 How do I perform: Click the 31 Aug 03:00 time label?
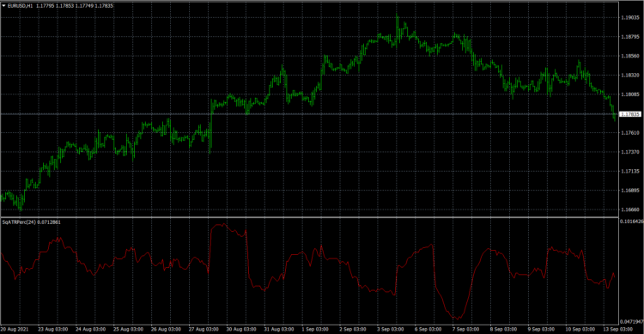point(279,329)
